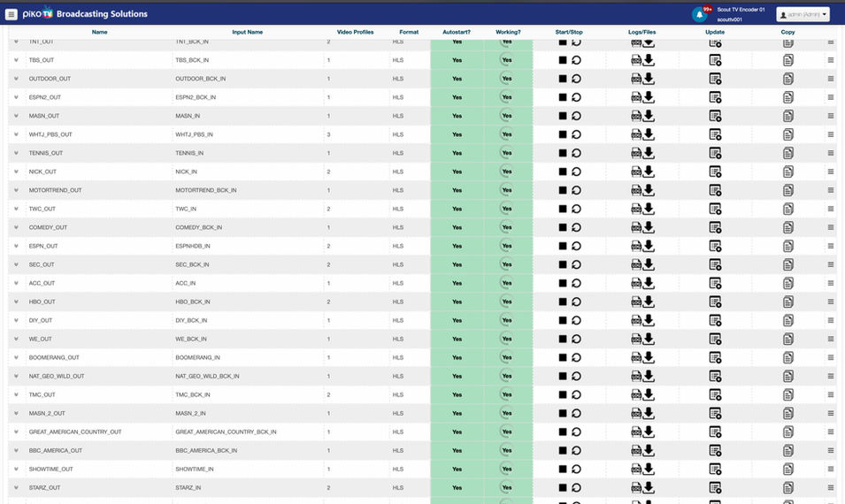Stop the TMC_OUT stream
Viewport: 845px width, 504px height.
(563, 394)
